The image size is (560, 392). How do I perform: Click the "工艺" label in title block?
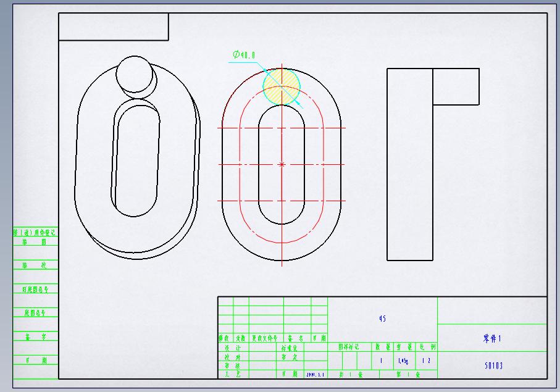233,374
